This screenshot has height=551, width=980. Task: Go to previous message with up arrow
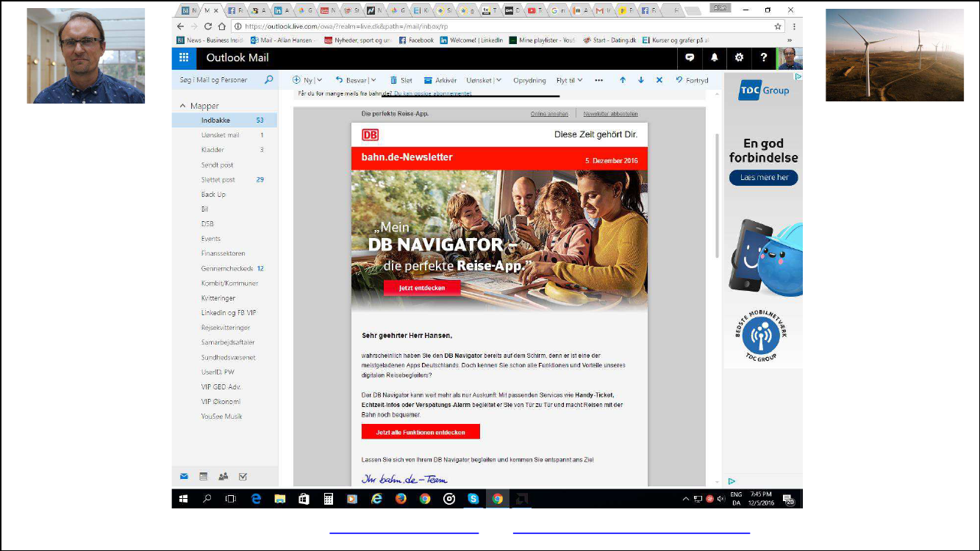click(x=622, y=80)
